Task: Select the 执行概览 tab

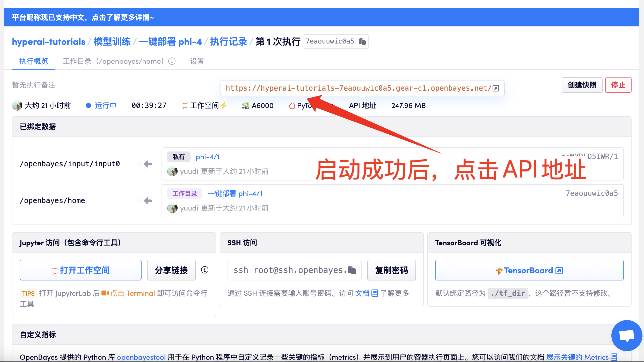Action: [x=33, y=61]
